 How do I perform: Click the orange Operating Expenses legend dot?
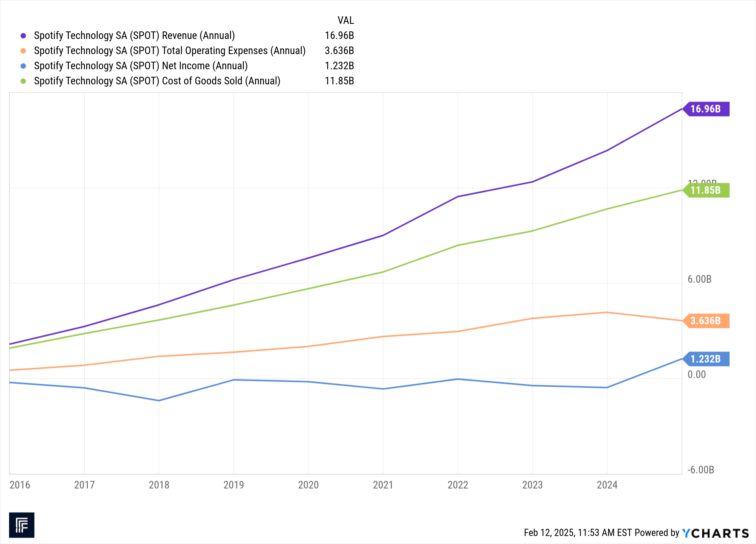coord(23,51)
